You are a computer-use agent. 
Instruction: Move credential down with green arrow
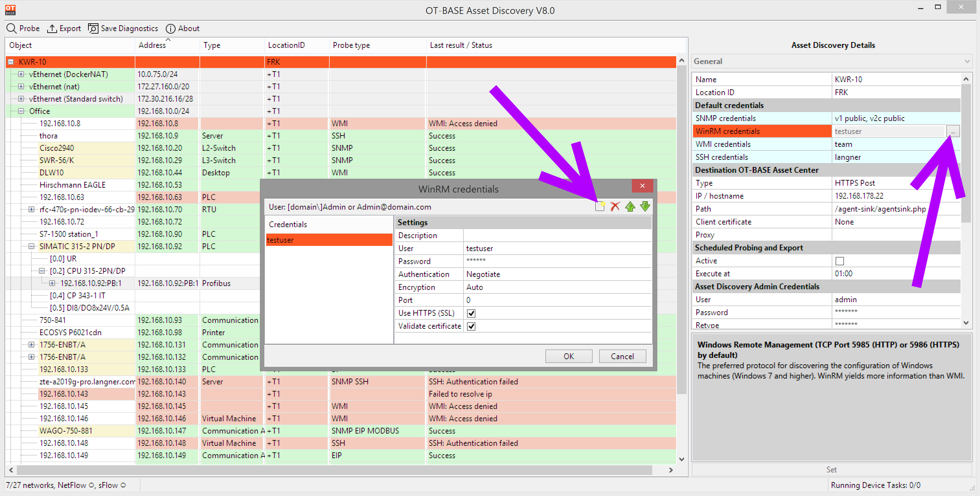pos(645,206)
